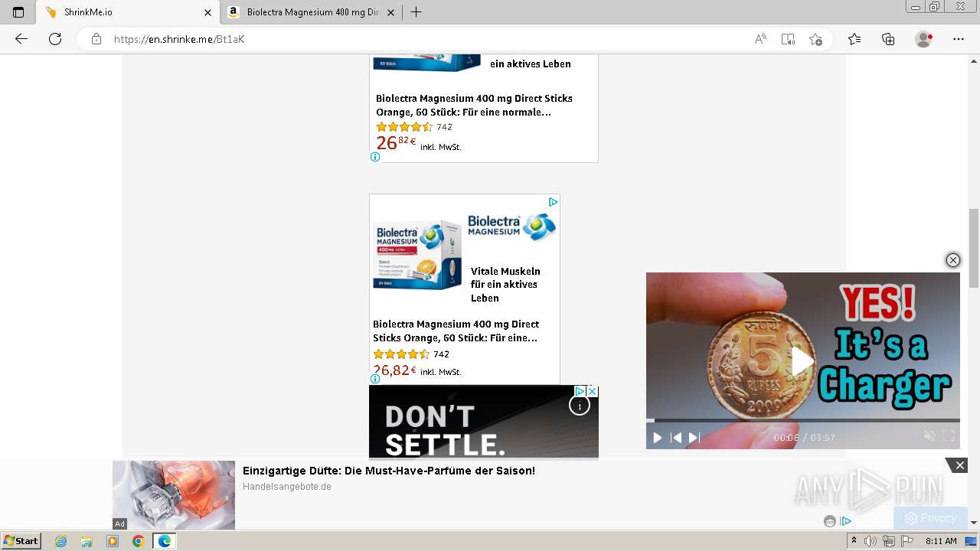Close the Biolectra Magnesium tab

[391, 12]
